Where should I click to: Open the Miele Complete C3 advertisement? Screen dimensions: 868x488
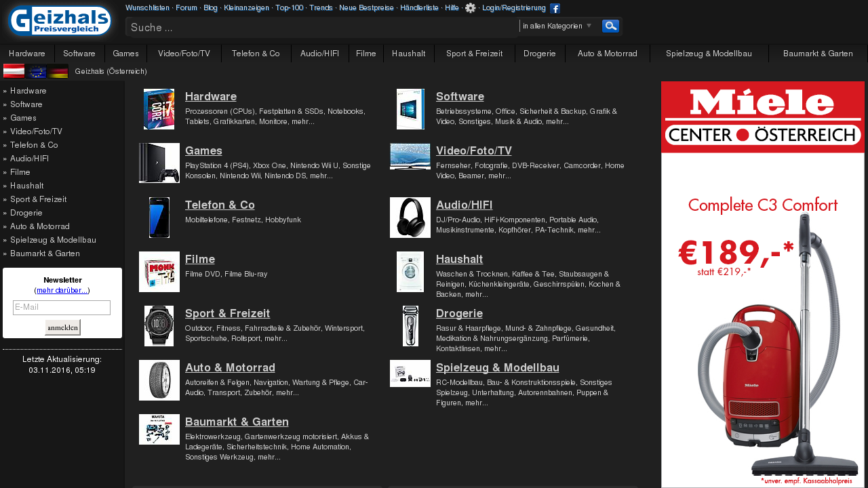click(763, 285)
